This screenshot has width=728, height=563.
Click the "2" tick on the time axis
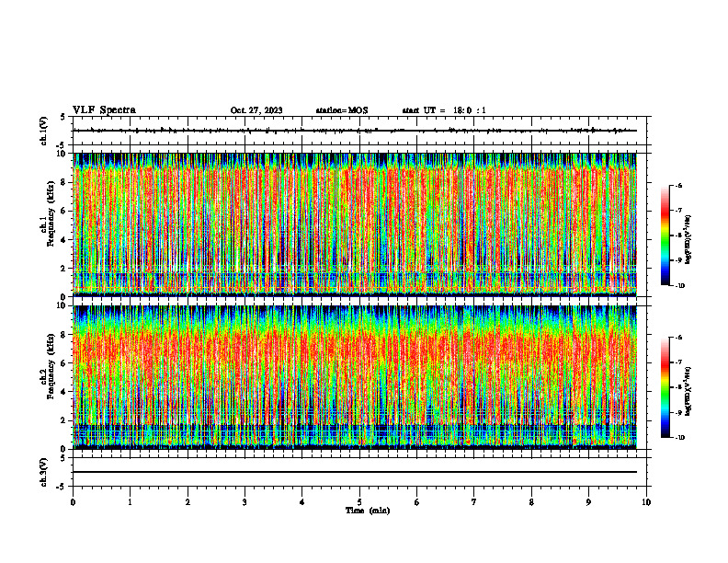[x=188, y=502]
